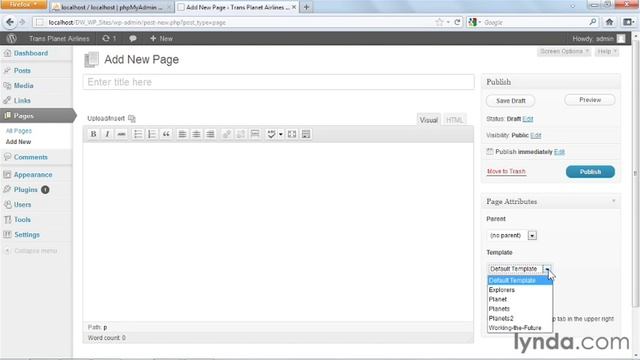Viewport: 640px width, 360px height.
Task: Insert unordered bullet list
Action: coord(138,134)
